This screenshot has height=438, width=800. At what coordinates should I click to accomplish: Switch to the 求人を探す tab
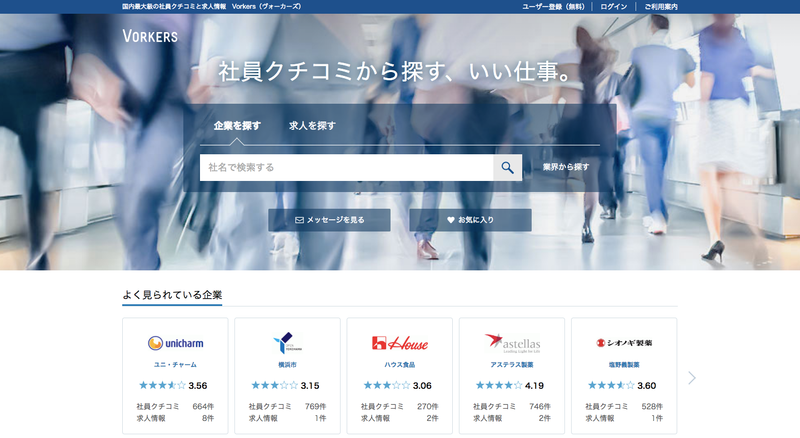(312, 126)
